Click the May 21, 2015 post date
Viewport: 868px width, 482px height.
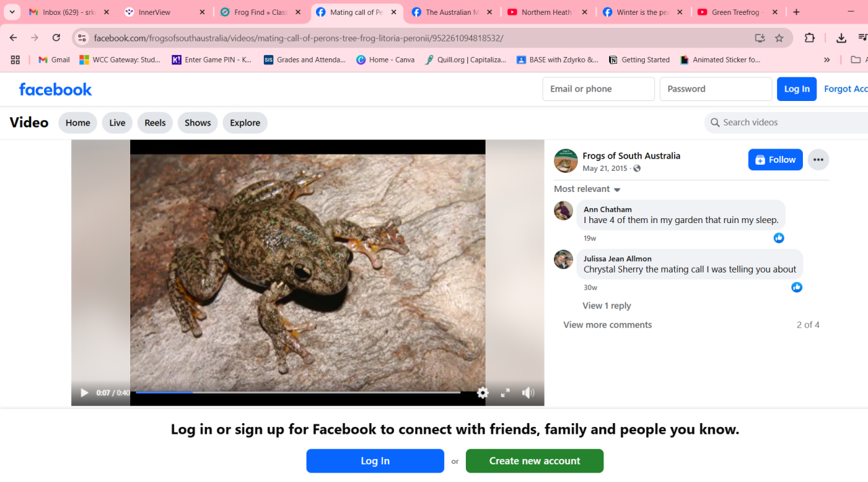coord(605,168)
